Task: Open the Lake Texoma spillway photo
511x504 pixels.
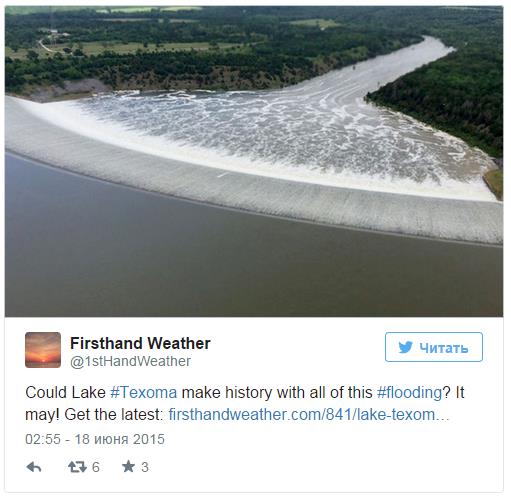Action: click(x=254, y=161)
